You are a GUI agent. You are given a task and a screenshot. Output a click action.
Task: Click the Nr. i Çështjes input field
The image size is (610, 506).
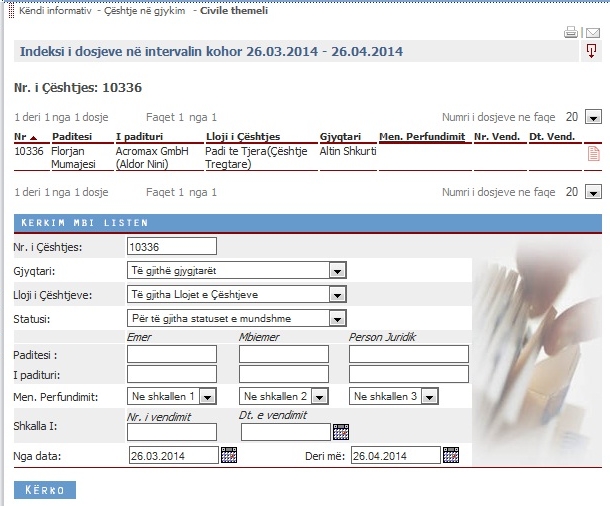pyautogui.click(x=172, y=247)
